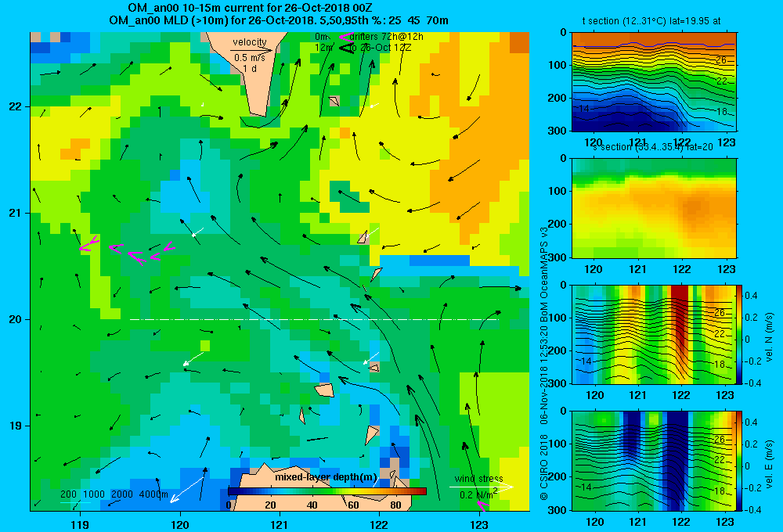Screen dimensions: 783x532
Task: Click the 'vel. N (m/s)' axis label
Action: 769,337
